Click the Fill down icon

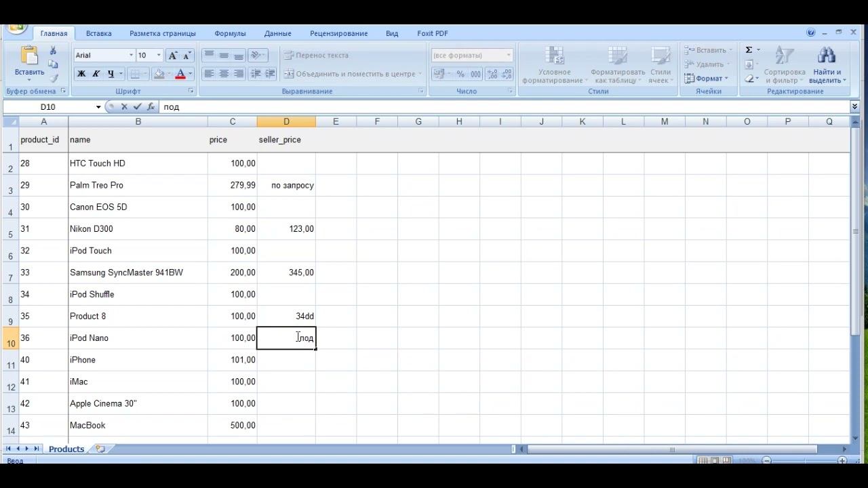click(749, 64)
